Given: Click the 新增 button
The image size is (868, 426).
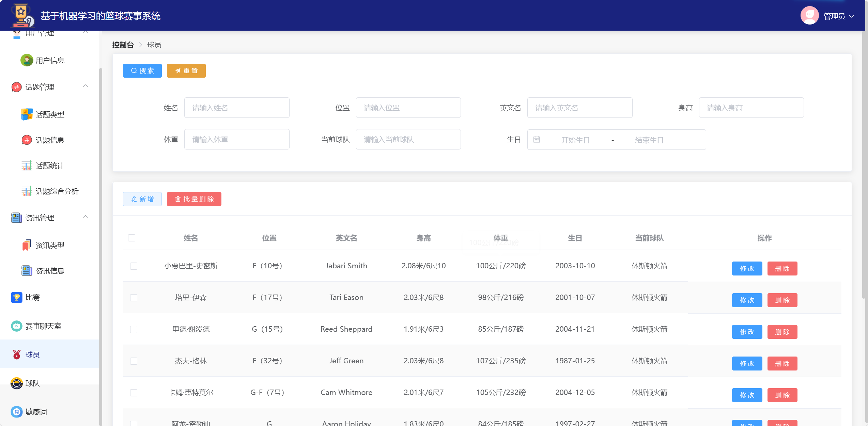Looking at the screenshot, I should click(142, 199).
